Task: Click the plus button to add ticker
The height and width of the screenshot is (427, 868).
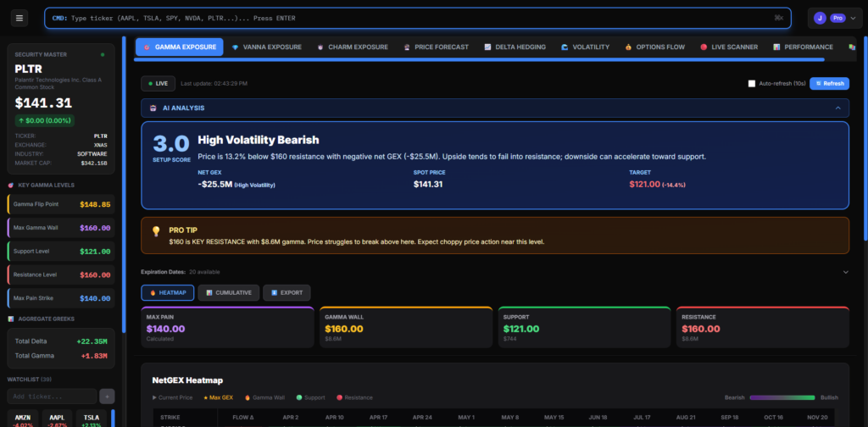Action: [108, 396]
